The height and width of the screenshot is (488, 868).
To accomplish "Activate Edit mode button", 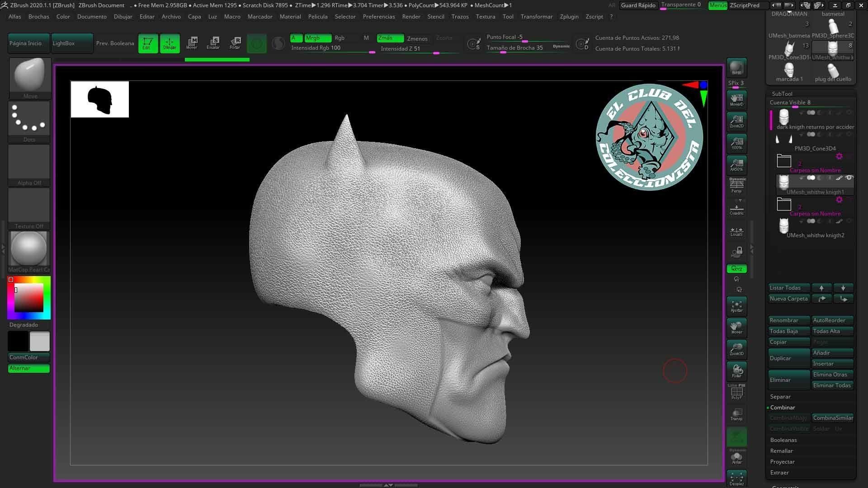I will (148, 43).
